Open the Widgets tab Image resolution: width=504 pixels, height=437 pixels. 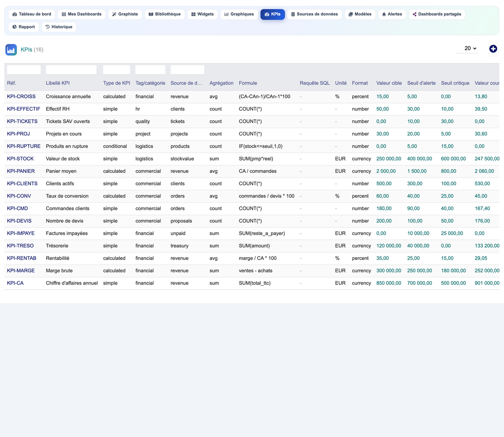click(x=202, y=14)
